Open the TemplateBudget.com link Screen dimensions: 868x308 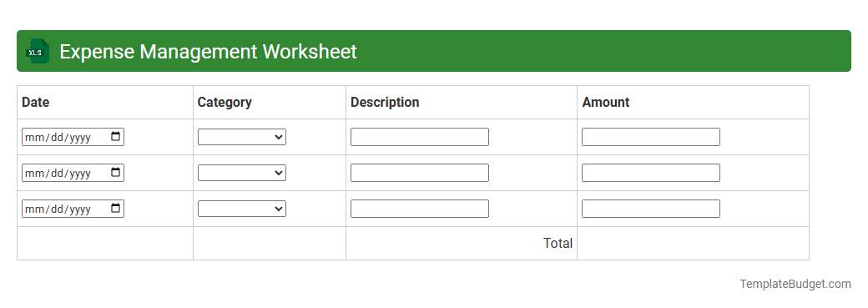point(795,284)
